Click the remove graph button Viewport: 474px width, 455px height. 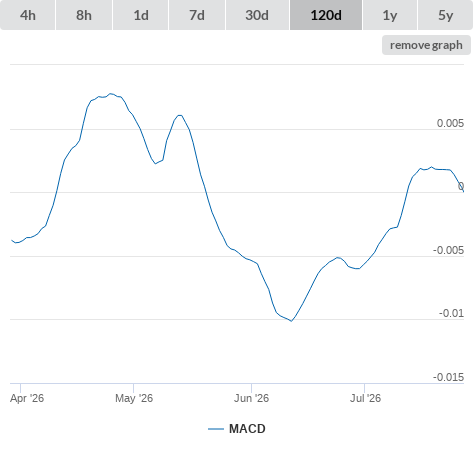coord(426,45)
